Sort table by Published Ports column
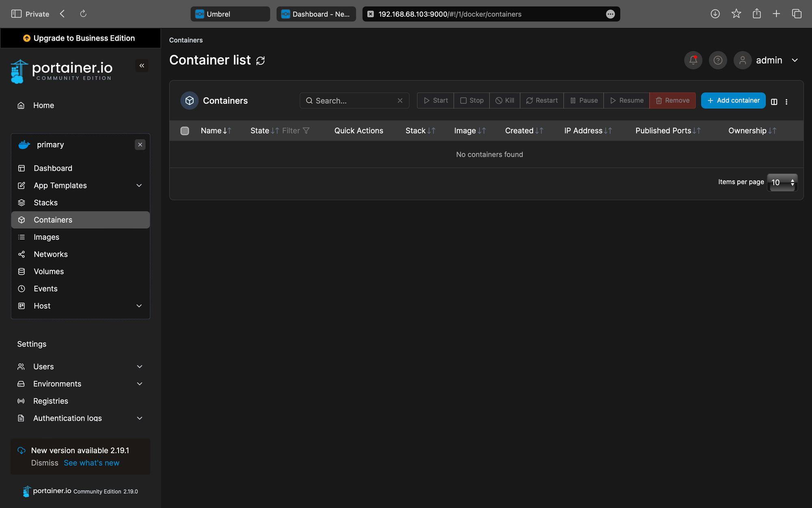Screen dimensions: 812x508 tap(668, 130)
